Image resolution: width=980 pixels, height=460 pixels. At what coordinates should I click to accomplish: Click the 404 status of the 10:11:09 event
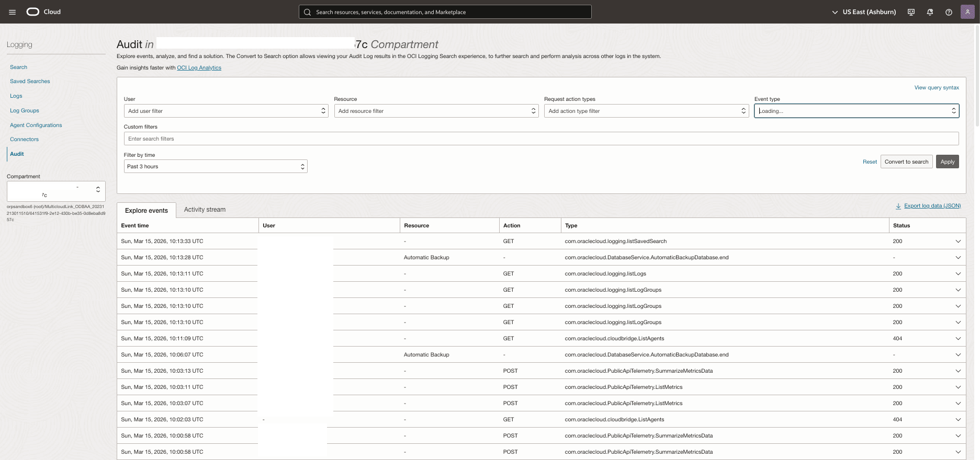(x=898, y=339)
